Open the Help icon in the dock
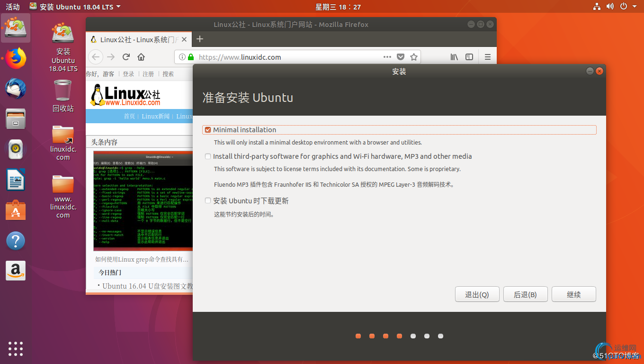Image resolution: width=644 pixels, height=364 pixels. click(16, 241)
